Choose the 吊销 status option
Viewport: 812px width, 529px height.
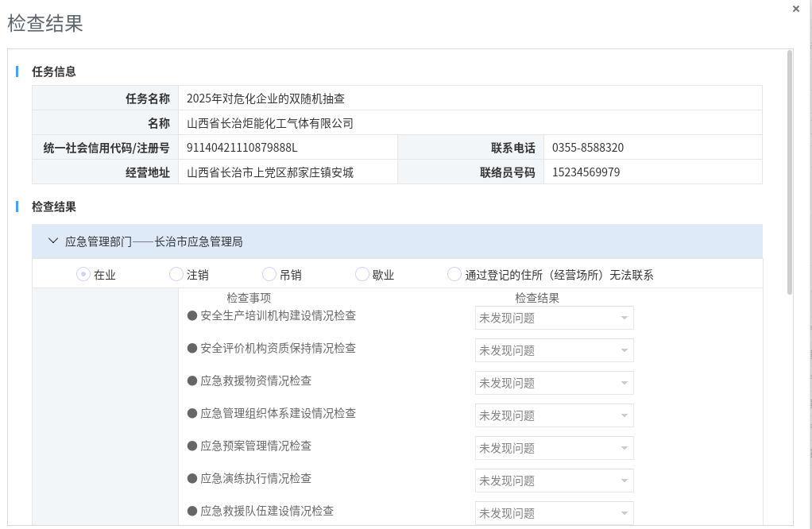tap(269, 274)
